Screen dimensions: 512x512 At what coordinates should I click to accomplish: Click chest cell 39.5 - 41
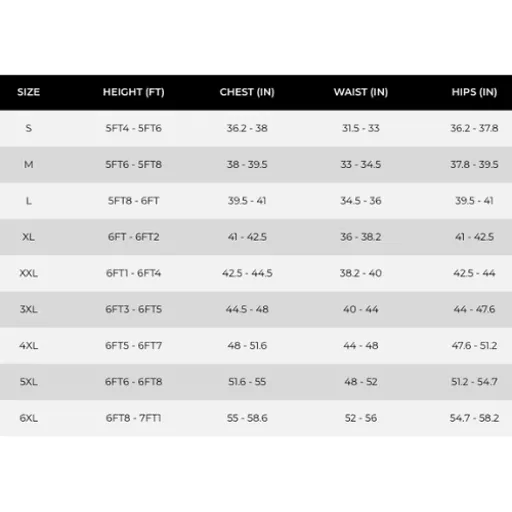pos(247,201)
